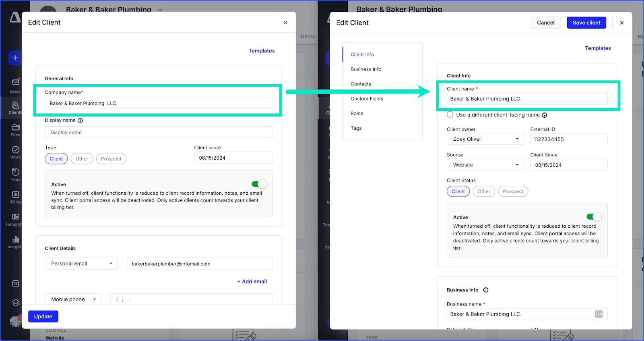
Task: Expand the Source dropdown set to Website
Action: coord(485,165)
